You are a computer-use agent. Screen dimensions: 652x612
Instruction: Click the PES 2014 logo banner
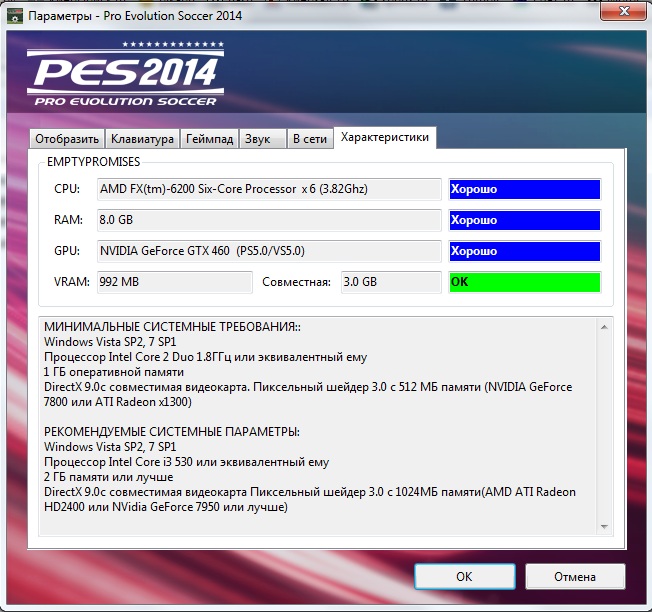tap(126, 74)
